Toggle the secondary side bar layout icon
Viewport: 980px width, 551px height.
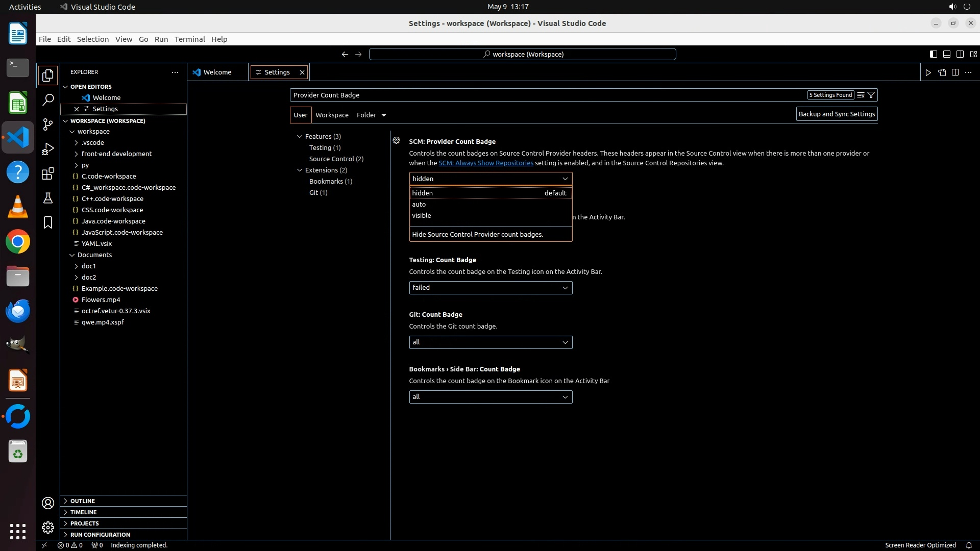point(960,54)
